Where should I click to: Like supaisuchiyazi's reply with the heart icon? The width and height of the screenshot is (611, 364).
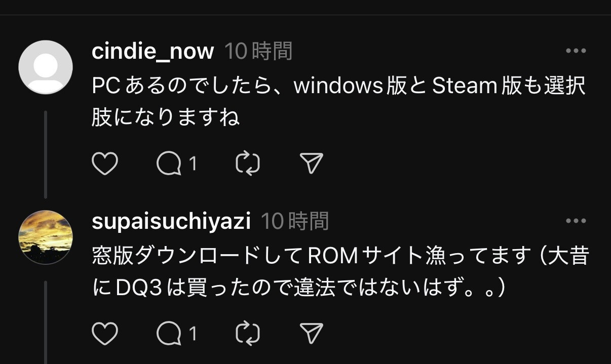[x=105, y=334]
